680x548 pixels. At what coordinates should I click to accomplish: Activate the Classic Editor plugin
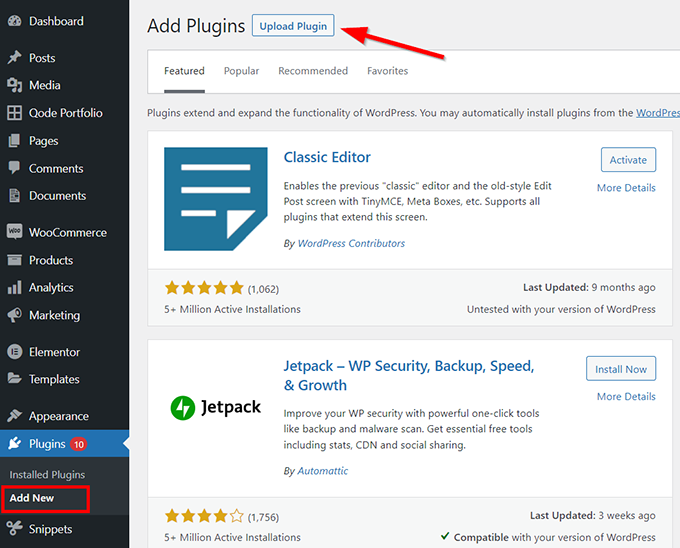628,160
